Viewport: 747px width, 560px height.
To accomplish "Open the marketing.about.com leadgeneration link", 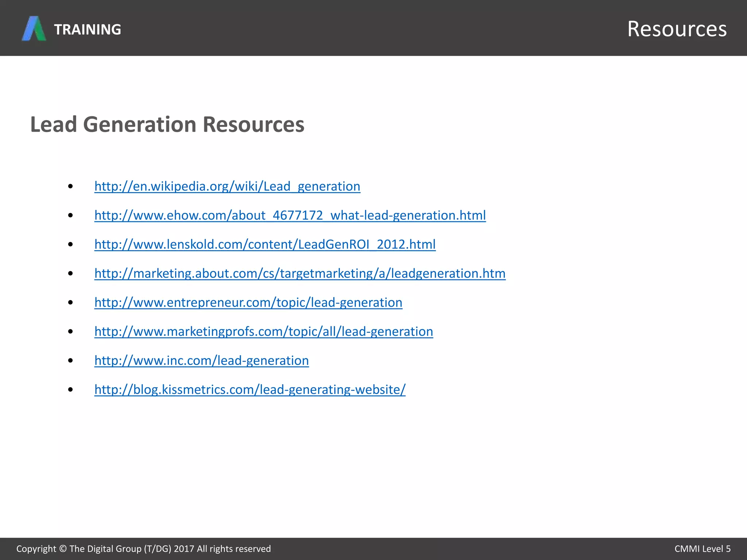I will (299, 273).
